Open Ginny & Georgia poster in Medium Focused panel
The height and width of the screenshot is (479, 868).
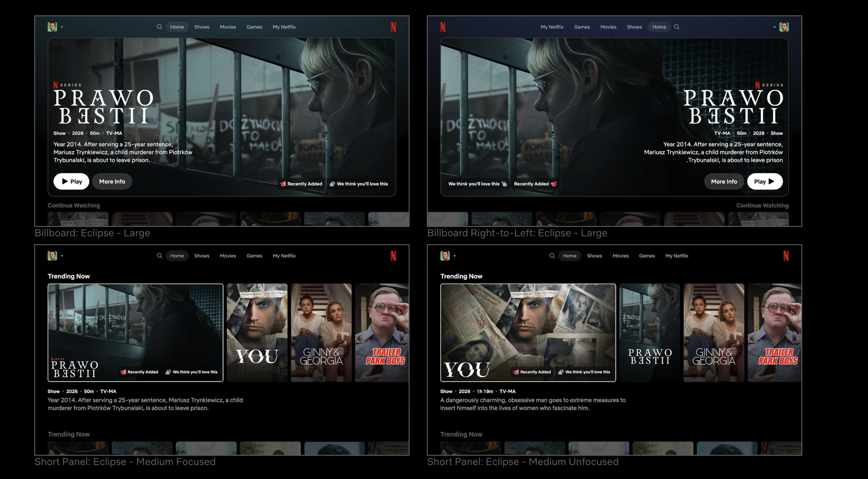321,333
